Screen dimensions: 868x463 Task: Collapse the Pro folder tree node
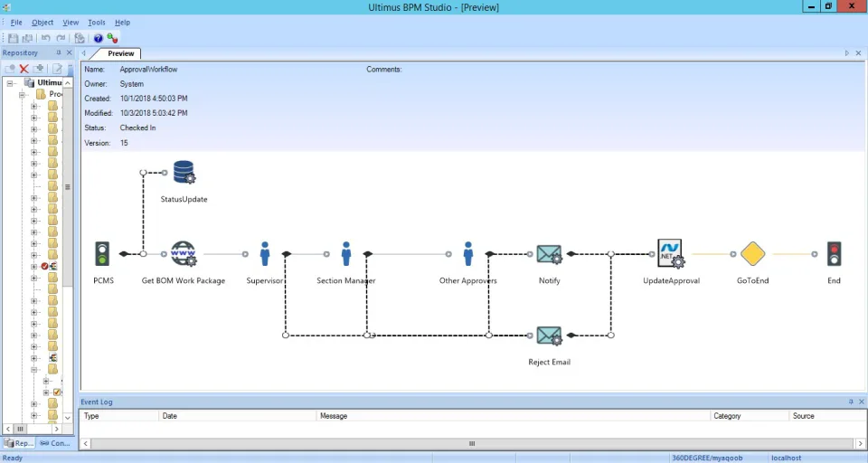[22, 95]
